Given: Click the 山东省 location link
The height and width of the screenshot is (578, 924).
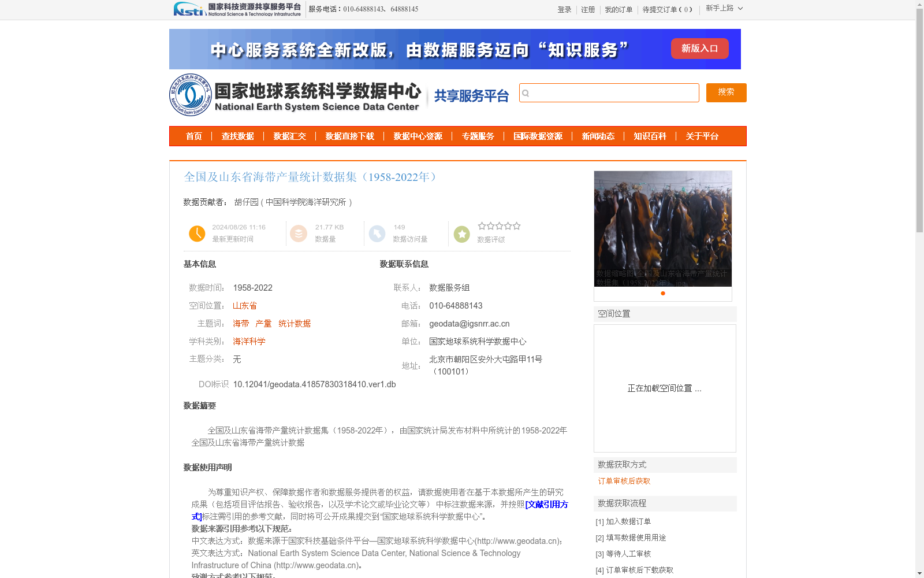Looking at the screenshot, I should 245,306.
